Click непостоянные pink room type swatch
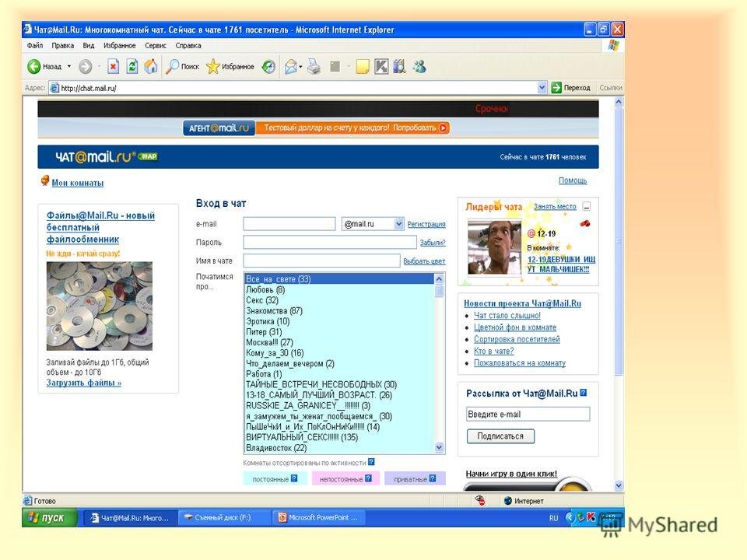747x560 pixels. 345,478
